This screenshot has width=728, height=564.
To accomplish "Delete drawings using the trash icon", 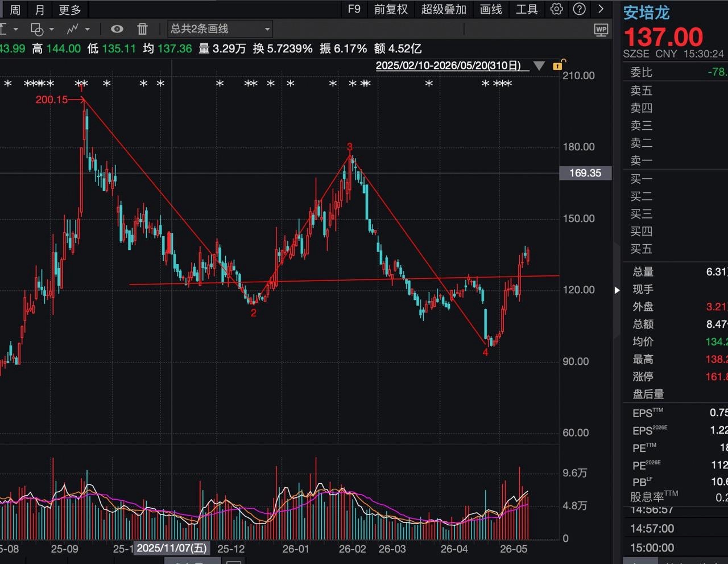I will (142, 29).
